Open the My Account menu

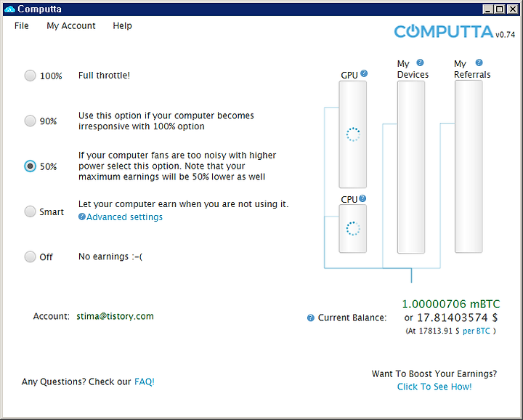tap(71, 26)
